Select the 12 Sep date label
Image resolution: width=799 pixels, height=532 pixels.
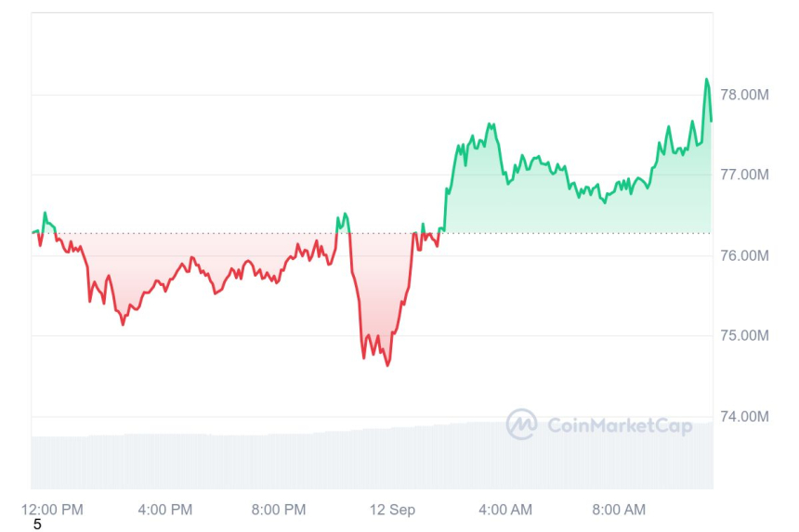[x=392, y=510]
